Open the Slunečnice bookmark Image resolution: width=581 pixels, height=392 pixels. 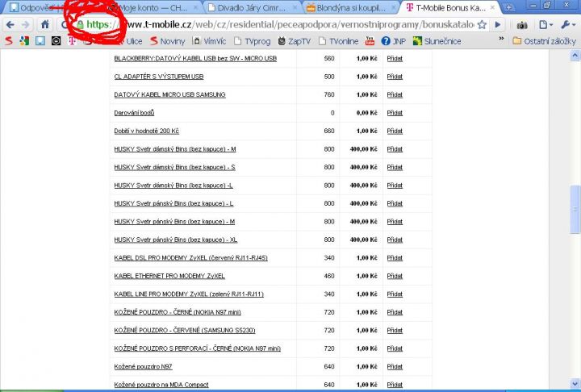[437, 41]
